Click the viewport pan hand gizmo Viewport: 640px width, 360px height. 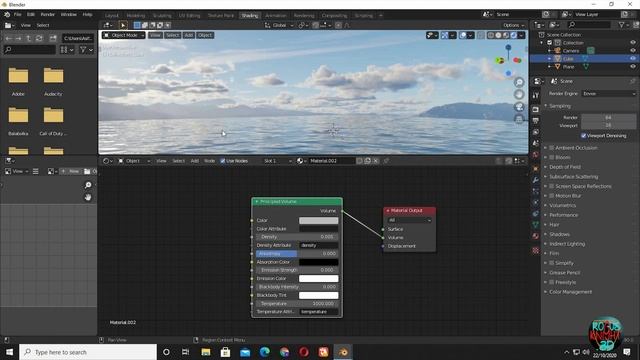click(x=519, y=95)
